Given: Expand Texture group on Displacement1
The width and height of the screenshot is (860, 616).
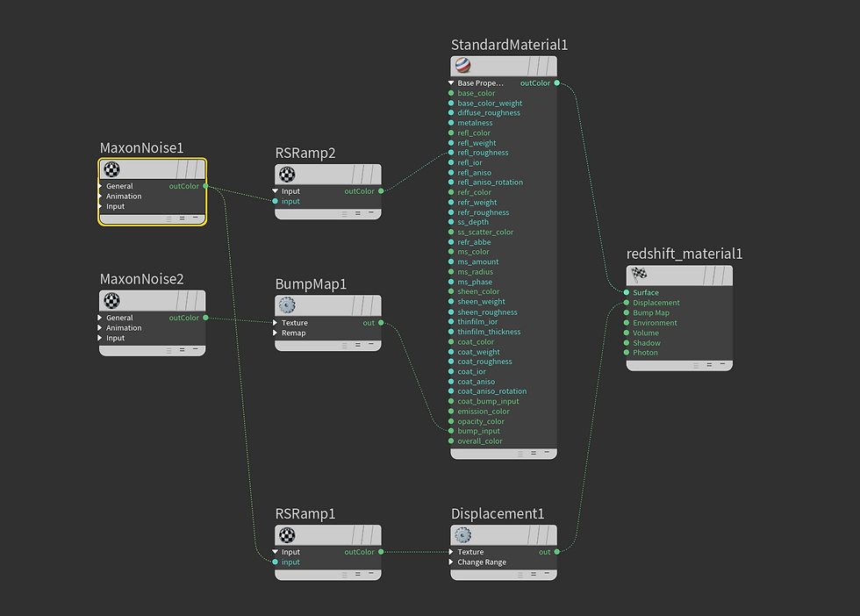Looking at the screenshot, I should [x=451, y=552].
